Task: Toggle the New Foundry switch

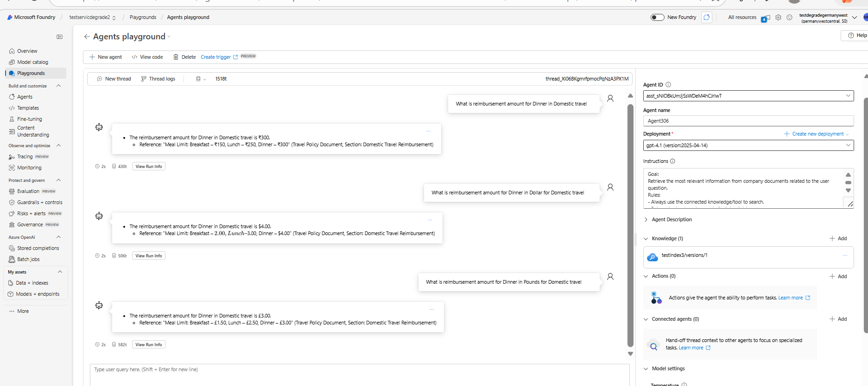Action: coord(657,18)
